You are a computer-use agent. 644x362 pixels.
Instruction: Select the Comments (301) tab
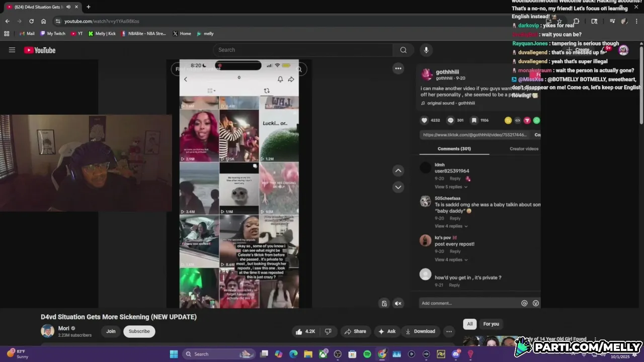pos(454,149)
